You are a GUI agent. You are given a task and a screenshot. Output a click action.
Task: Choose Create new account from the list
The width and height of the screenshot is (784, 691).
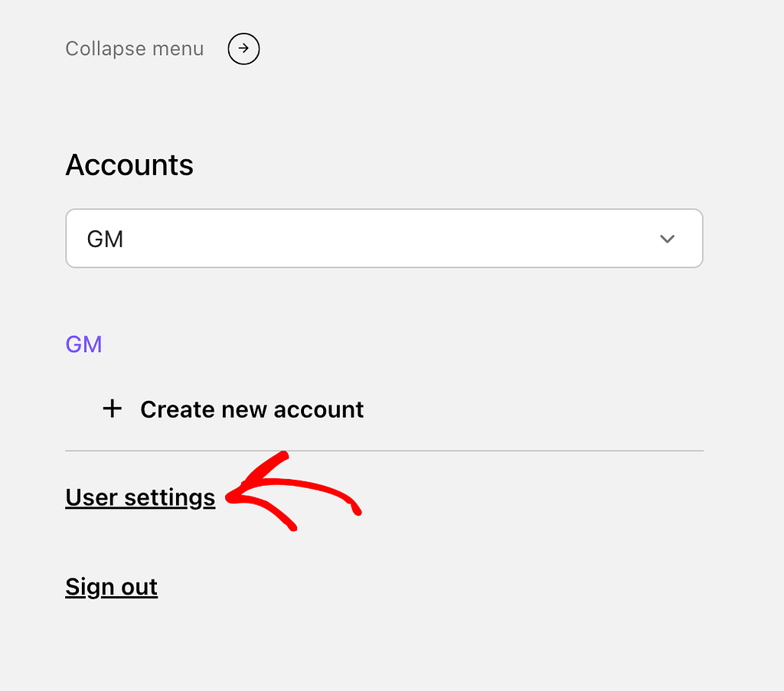coord(251,409)
